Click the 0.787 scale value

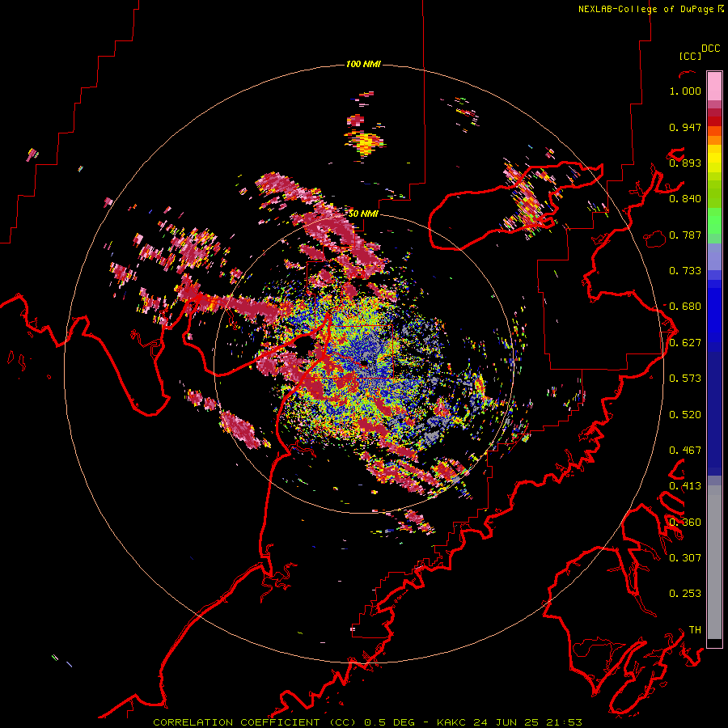tap(685, 235)
